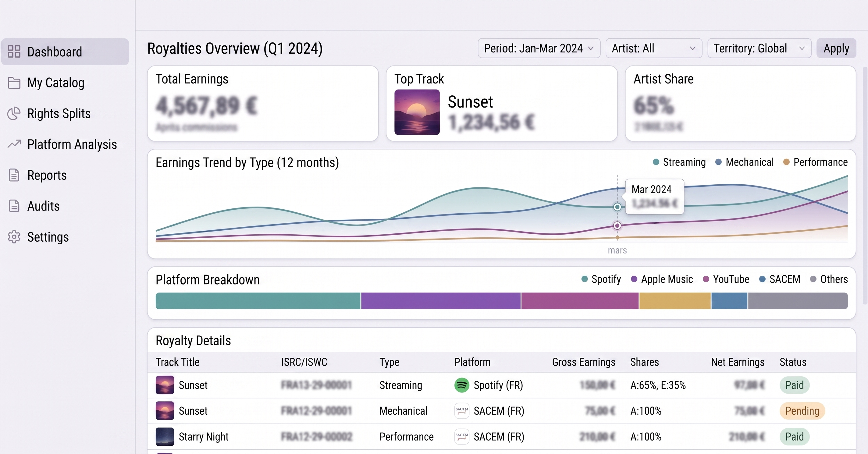Screen dimensions: 868x454
Task: Click the 'Performance' type cell
Action: (406, 437)
